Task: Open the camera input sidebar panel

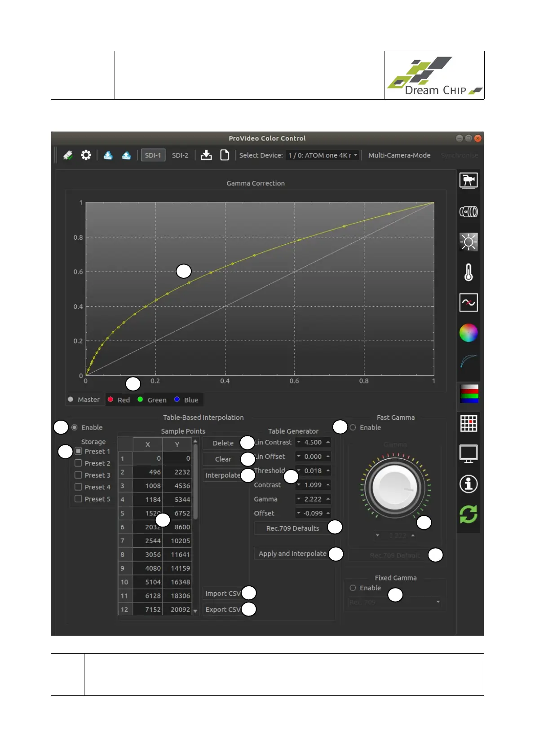Action: pos(469,180)
